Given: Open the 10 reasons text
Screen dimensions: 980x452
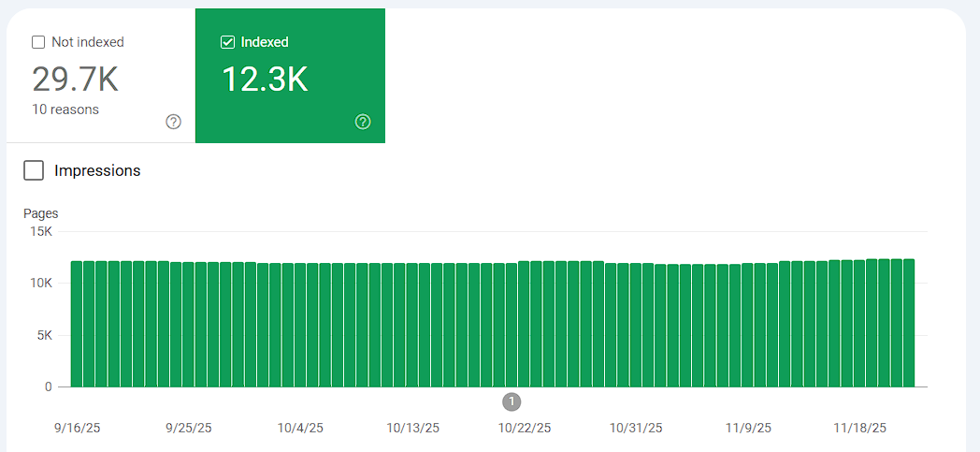Looking at the screenshot, I should 65,109.
